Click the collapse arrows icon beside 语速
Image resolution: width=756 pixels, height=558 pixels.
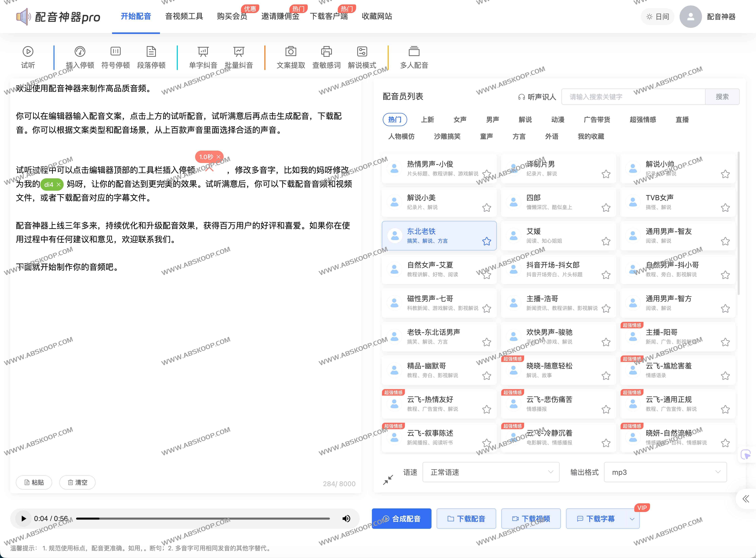click(x=388, y=479)
